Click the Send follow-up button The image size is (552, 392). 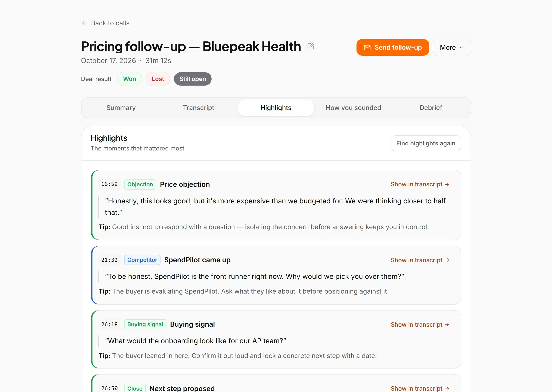coord(393,48)
